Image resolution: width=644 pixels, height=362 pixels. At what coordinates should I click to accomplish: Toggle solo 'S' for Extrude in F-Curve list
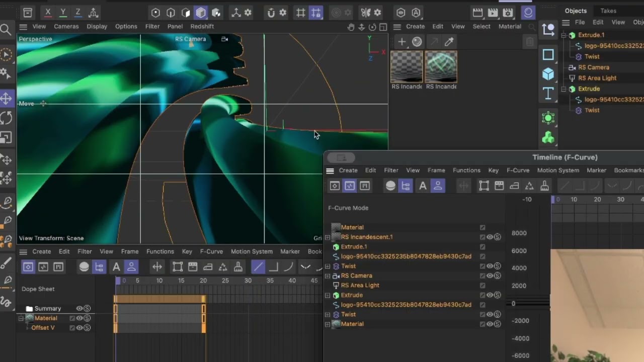coord(497,295)
